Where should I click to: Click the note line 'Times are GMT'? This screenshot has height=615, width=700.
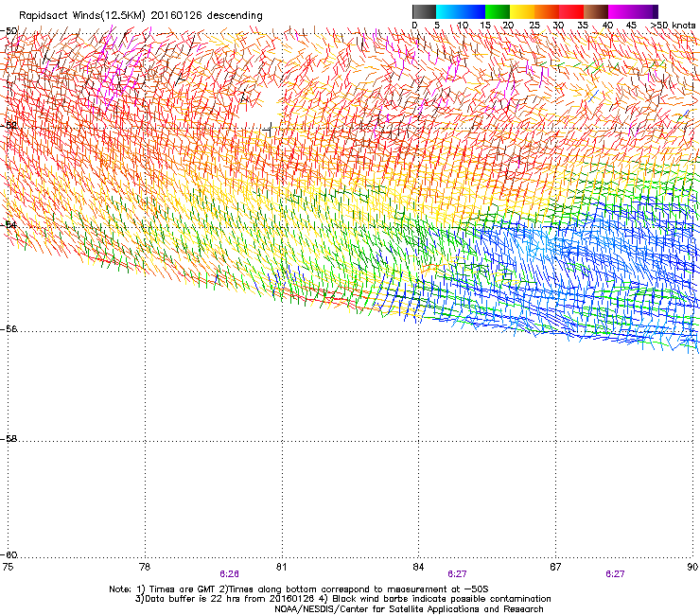tap(181, 589)
